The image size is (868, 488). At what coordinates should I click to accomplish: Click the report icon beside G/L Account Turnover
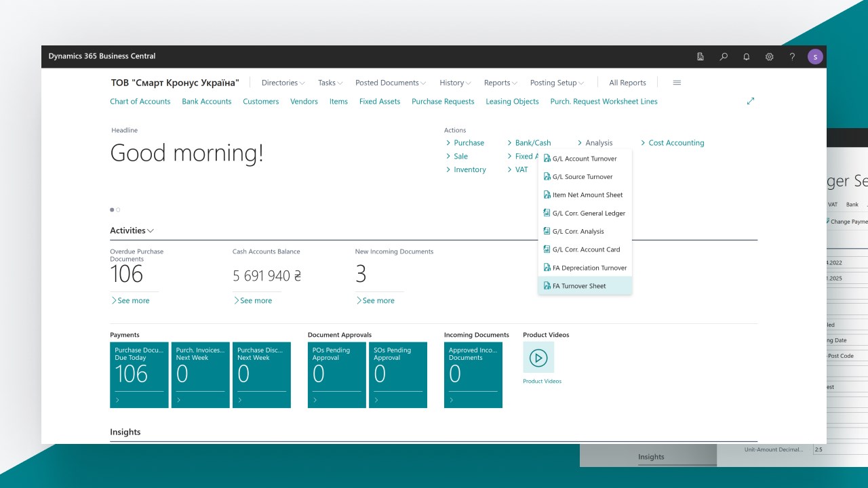tap(547, 159)
